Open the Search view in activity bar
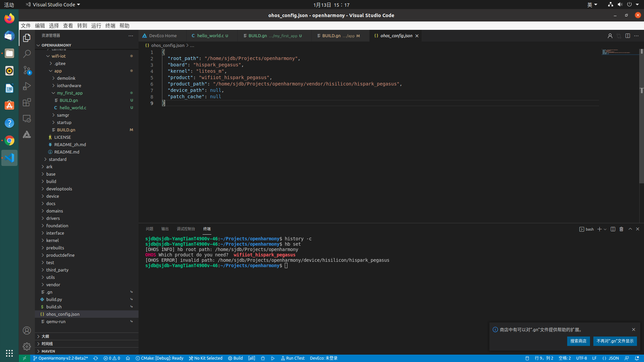The image size is (644, 362). [x=27, y=54]
